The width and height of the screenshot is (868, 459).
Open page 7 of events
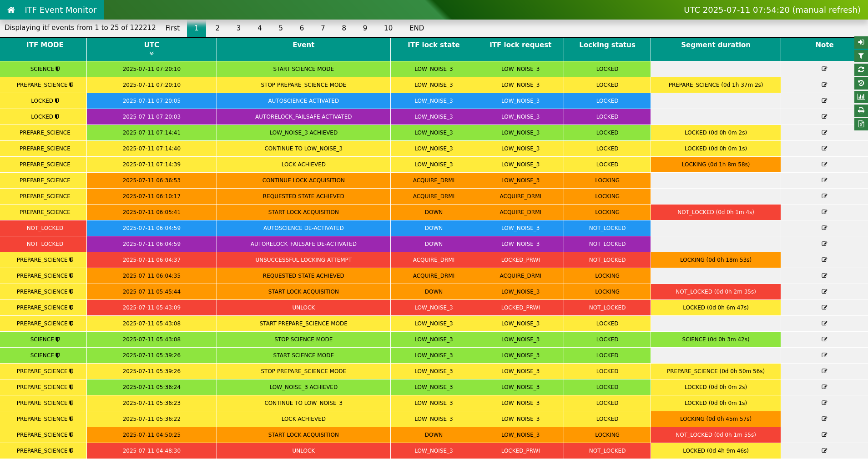[323, 28]
